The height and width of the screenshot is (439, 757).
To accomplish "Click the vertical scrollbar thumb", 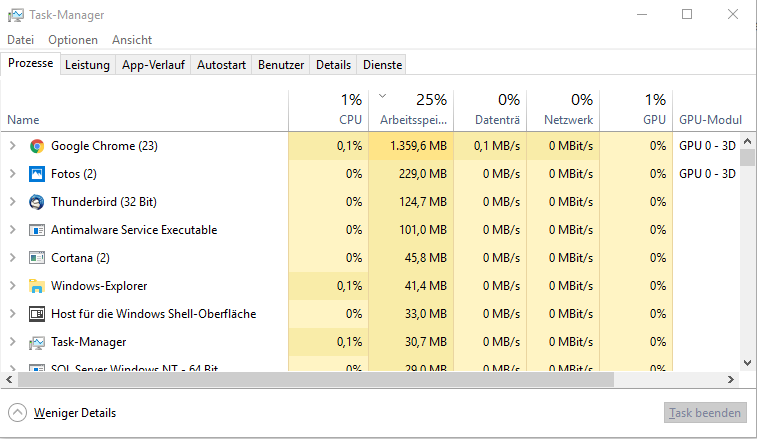I will coord(748,157).
